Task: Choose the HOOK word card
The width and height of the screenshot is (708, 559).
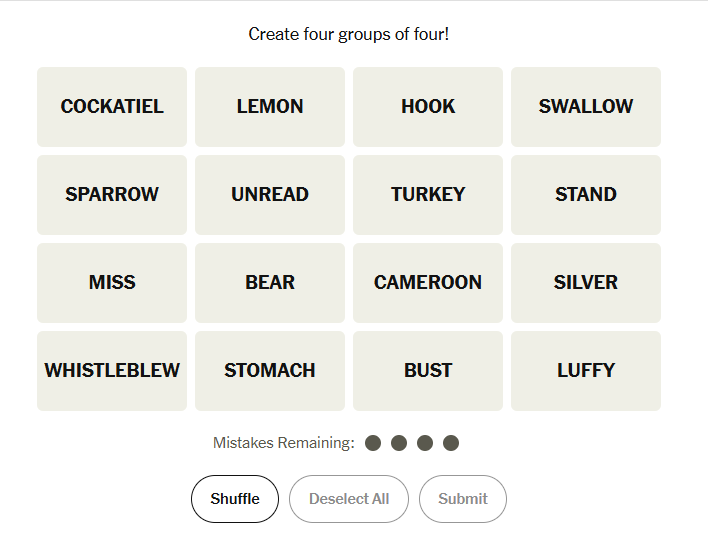Action: pyautogui.click(x=428, y=107)
